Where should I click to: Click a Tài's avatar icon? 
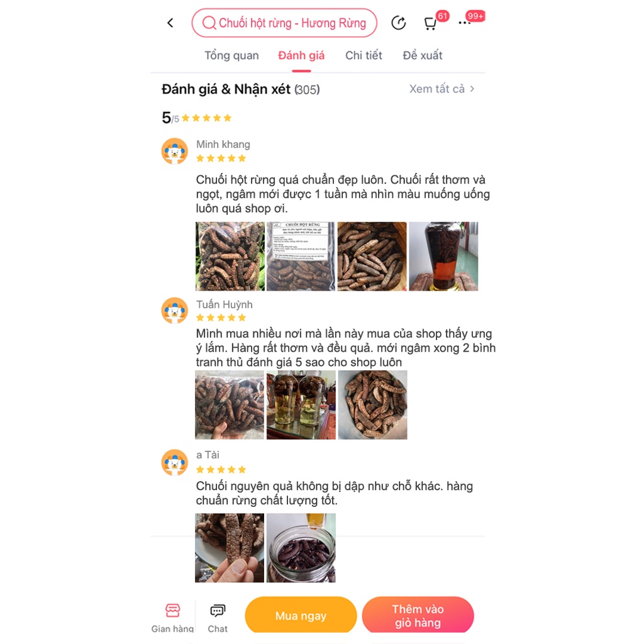click(175, 462)
